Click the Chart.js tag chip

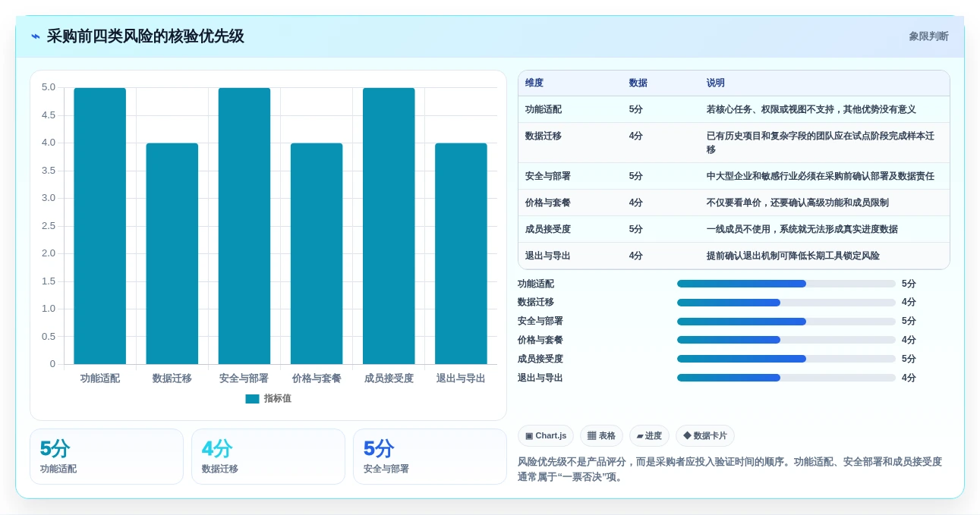(546, 435)
